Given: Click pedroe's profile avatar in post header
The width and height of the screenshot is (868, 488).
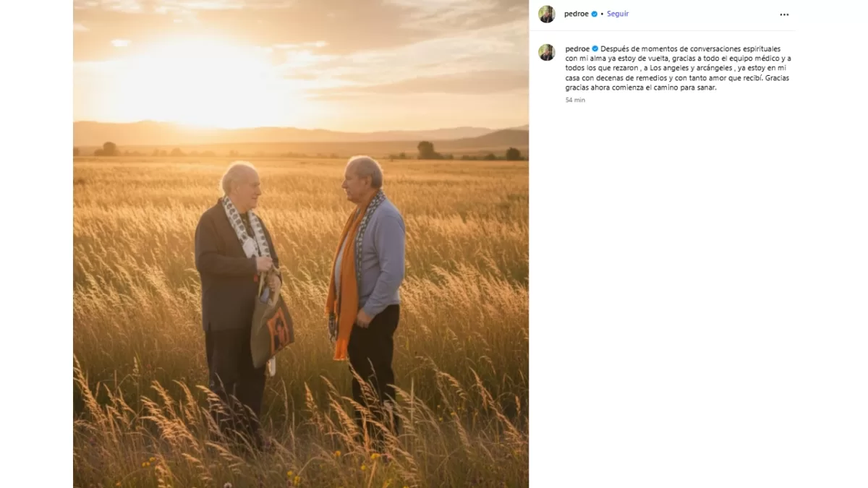Looking at the screenshot, I should coord(547,14).
